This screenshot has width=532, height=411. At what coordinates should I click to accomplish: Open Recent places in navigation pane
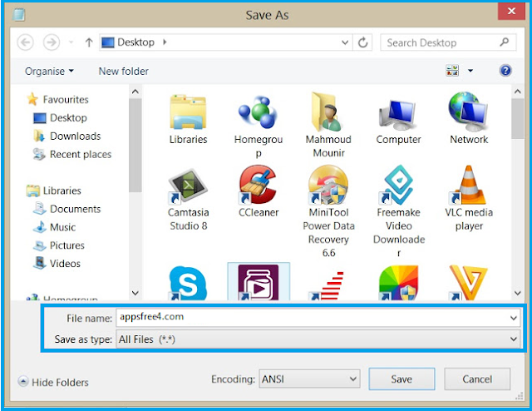(x=72, y=154)
